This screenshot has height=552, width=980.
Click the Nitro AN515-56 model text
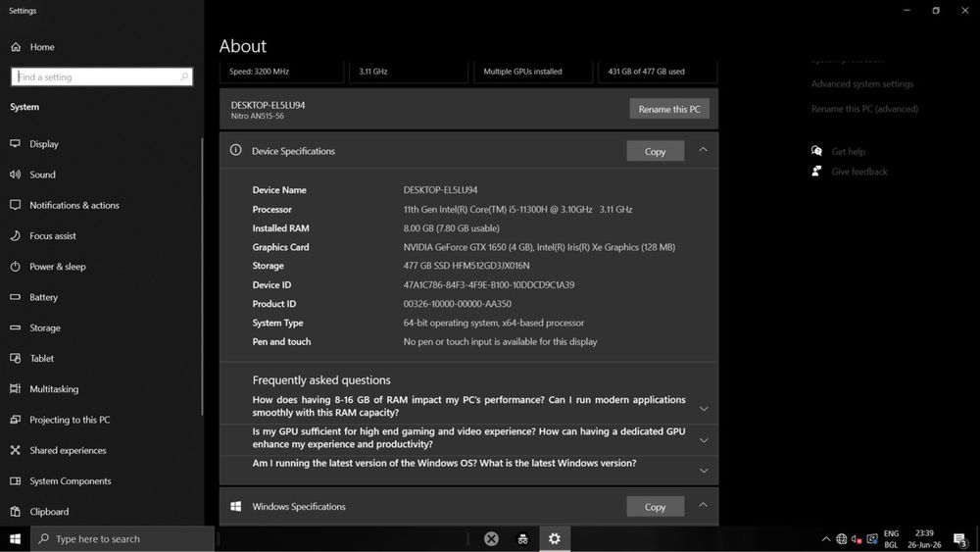(x=257, y=117)
